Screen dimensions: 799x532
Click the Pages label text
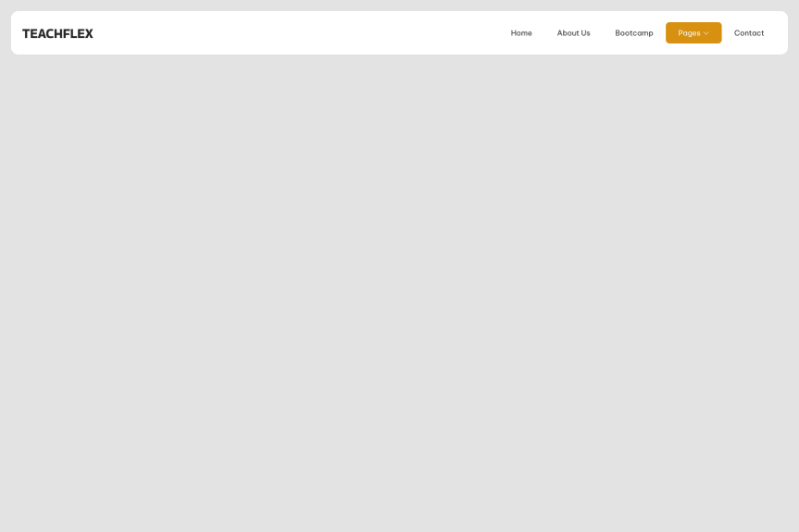[x=688, y=33]
